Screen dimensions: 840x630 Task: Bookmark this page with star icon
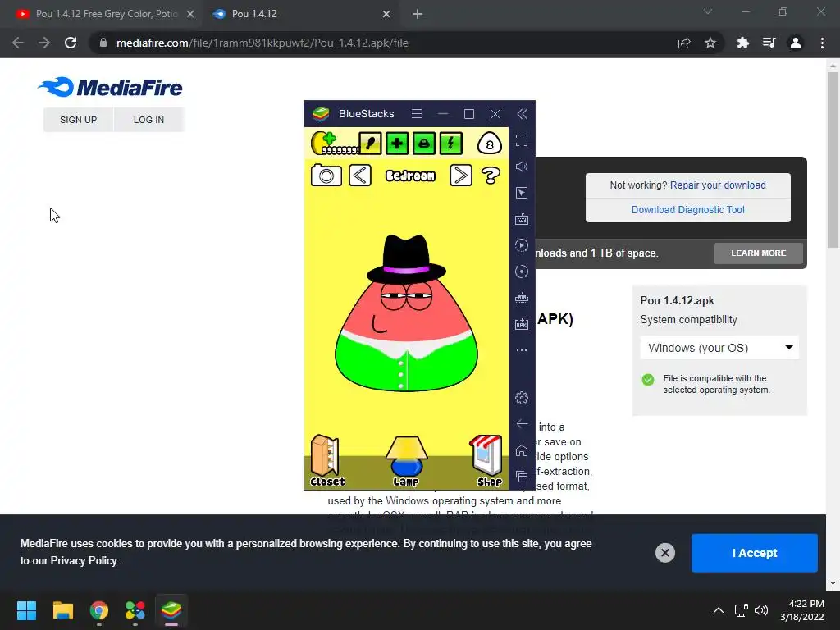point(710,43)
